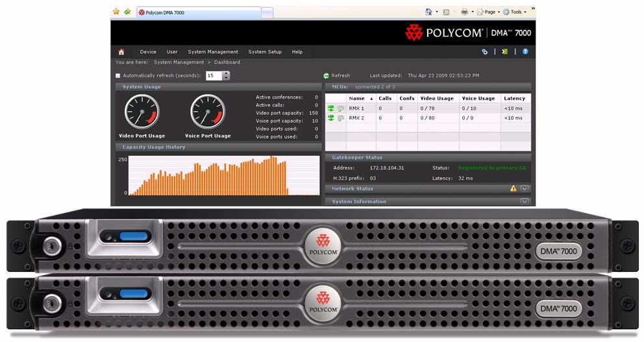Select the Polycom DMA 7000 browser tab
The height and width of the screenshot is (342, 644).
[199, 13]
